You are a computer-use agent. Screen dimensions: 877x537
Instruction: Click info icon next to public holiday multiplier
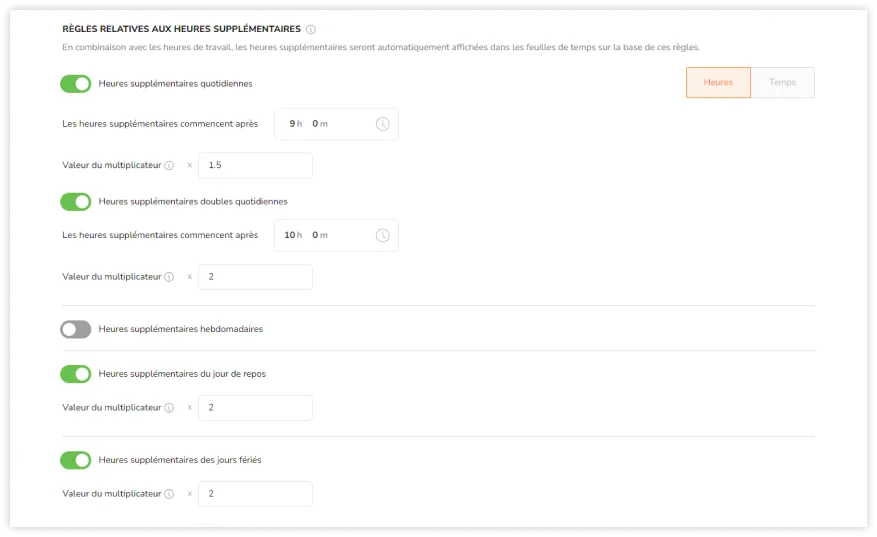[x=169, y=494]
